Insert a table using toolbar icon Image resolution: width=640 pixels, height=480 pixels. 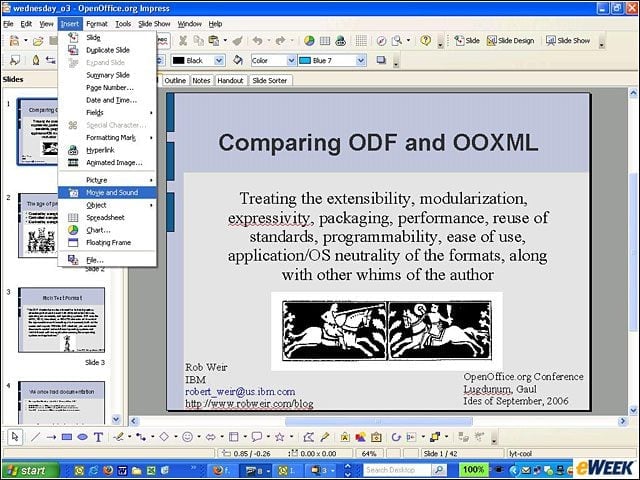(x=325, y=40)
